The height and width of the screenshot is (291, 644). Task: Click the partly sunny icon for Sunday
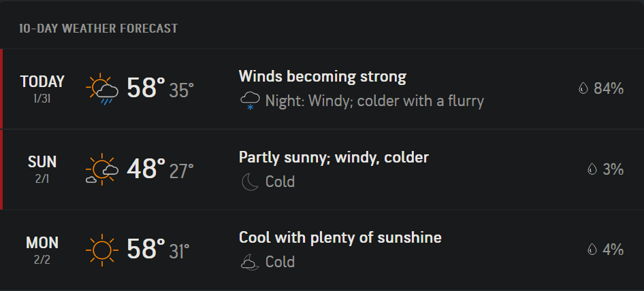tap(102, 169)
